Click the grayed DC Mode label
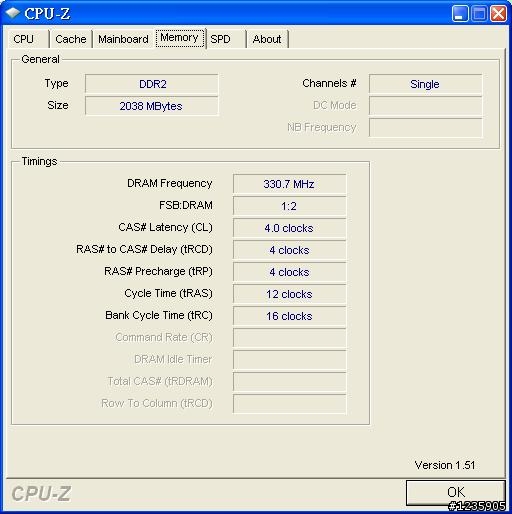 [x=335, y=105]
